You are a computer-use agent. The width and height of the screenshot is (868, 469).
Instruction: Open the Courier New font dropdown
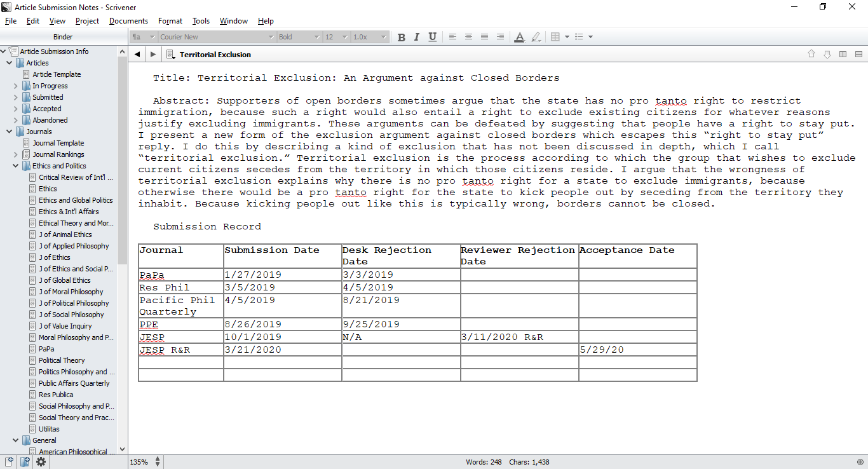tap(217, 37)
